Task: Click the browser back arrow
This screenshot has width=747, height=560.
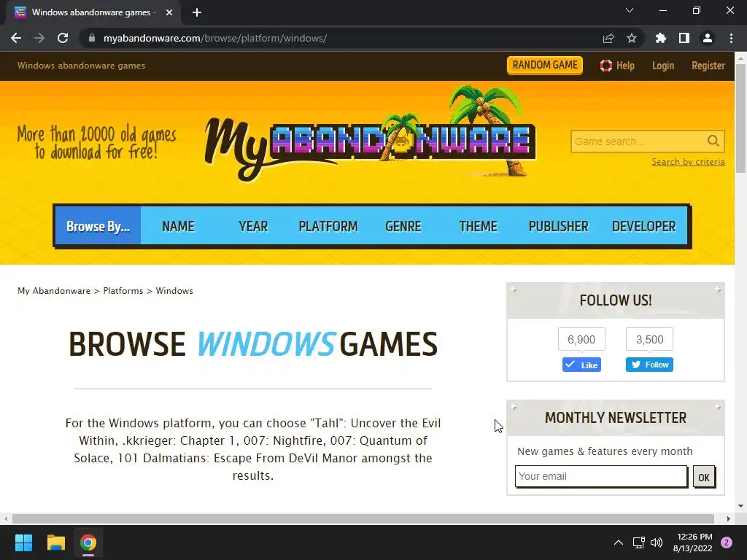Action: click(16, 38)
